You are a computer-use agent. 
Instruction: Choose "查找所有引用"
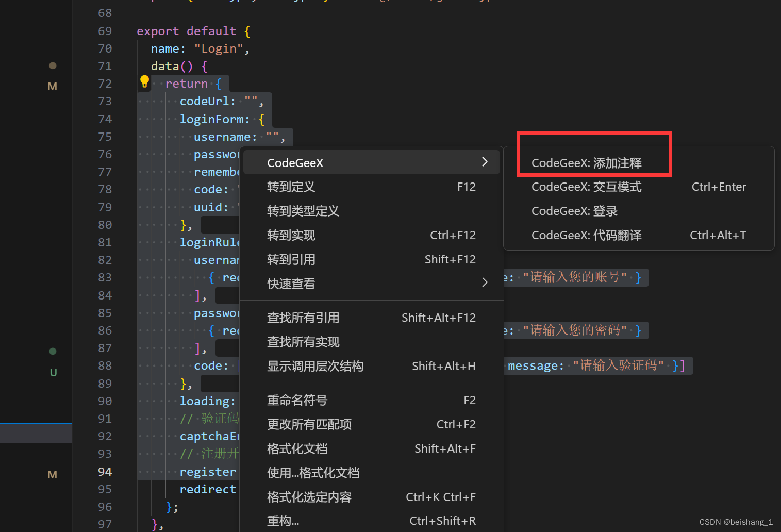tap(303, 318)
